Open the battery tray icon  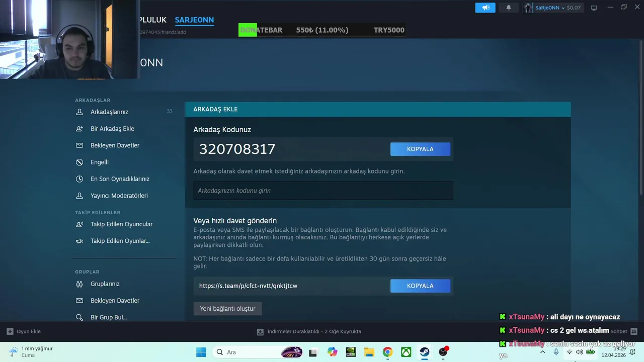click(590, 352)
